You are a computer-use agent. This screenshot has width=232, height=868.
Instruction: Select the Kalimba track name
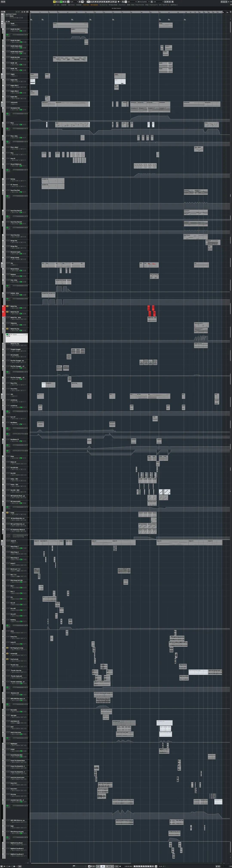click(x=13, y=179)
